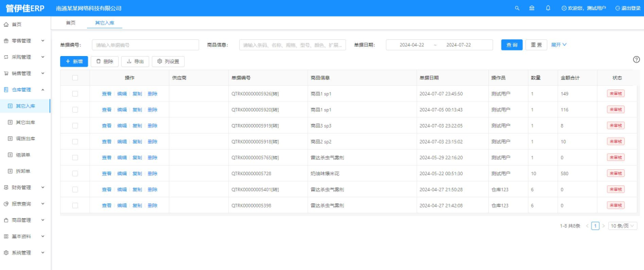
Task: Click the gear icon beside 系统管理
Action: tap(6, 252)
